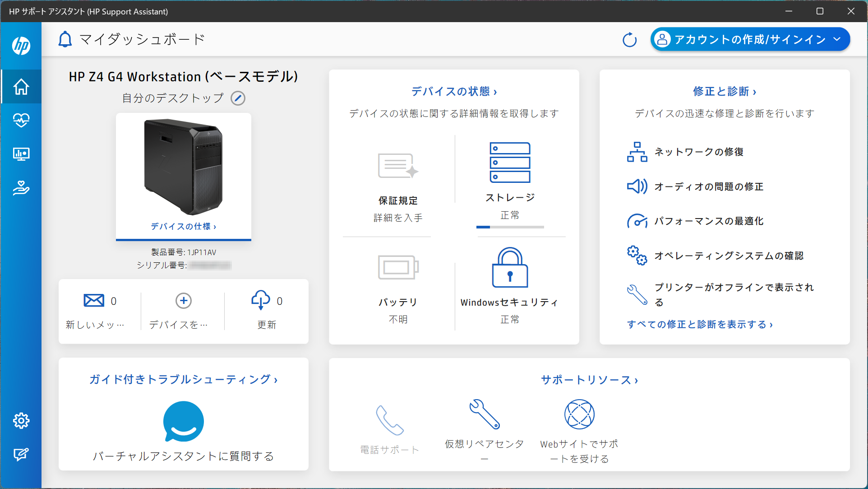This screenshot has width=868, height=489.
Task: Open ガイド付きトラブルシューティング link
Action: [183, 379]
